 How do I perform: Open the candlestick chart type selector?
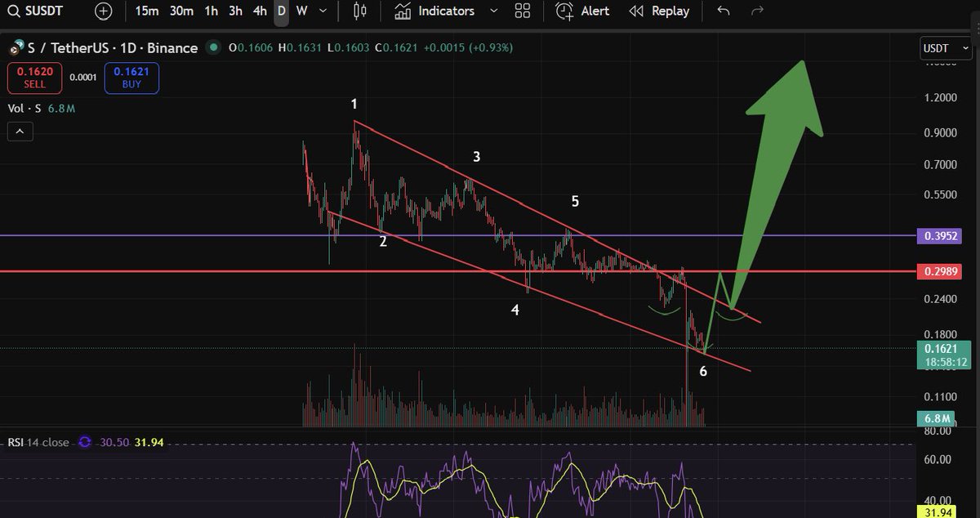click(360, 11)
